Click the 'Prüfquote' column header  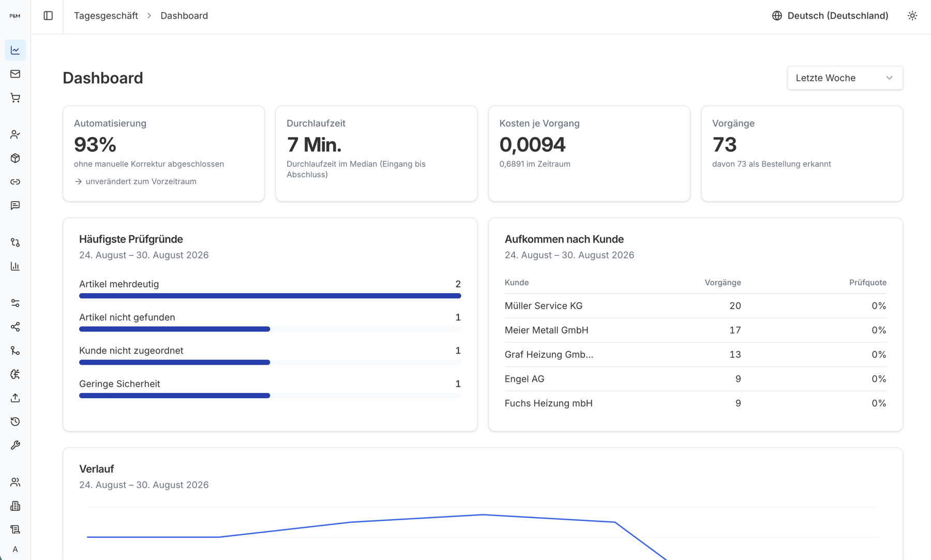(x=867, y=282)
